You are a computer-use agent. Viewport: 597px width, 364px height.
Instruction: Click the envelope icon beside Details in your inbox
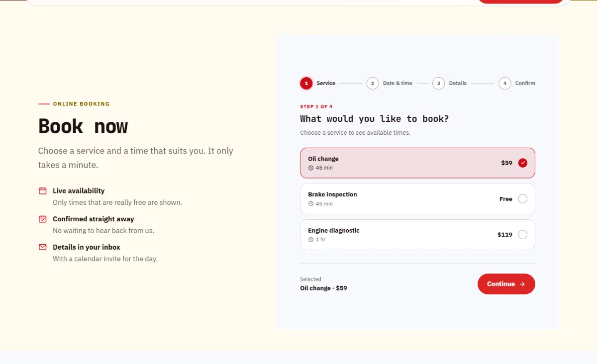coord(43,247)
